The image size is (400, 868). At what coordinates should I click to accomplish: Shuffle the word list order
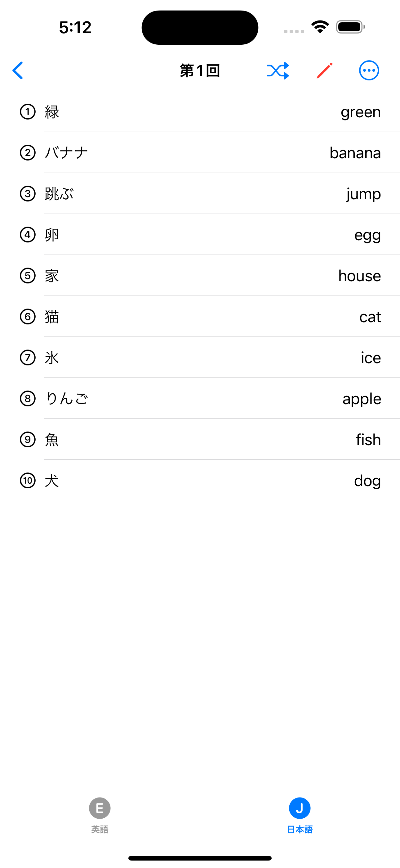point(278,70)
